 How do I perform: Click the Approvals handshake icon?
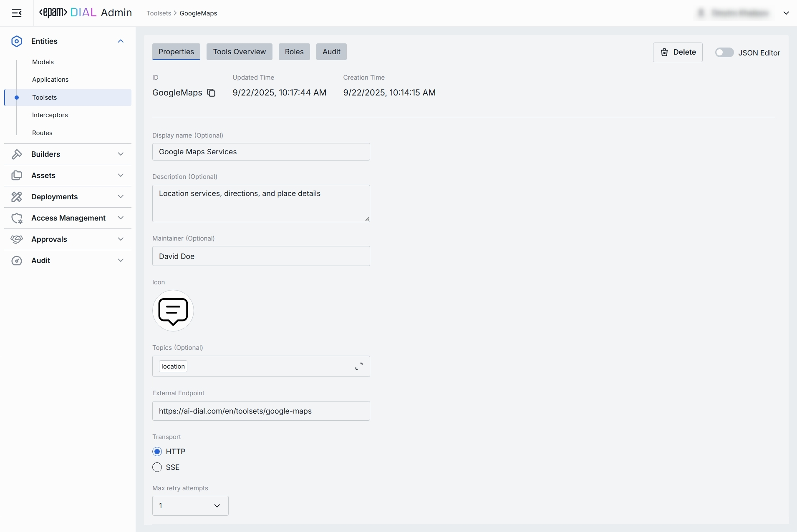coord(17,239)
